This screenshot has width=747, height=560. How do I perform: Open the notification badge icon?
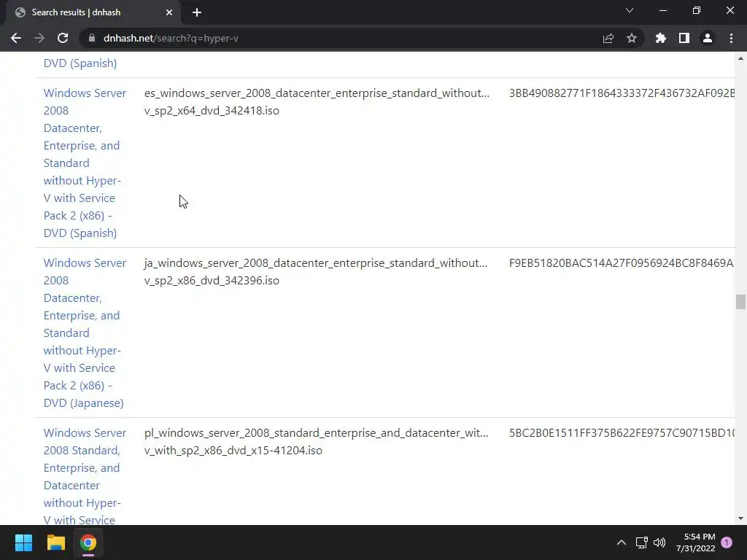click(727, 542)
